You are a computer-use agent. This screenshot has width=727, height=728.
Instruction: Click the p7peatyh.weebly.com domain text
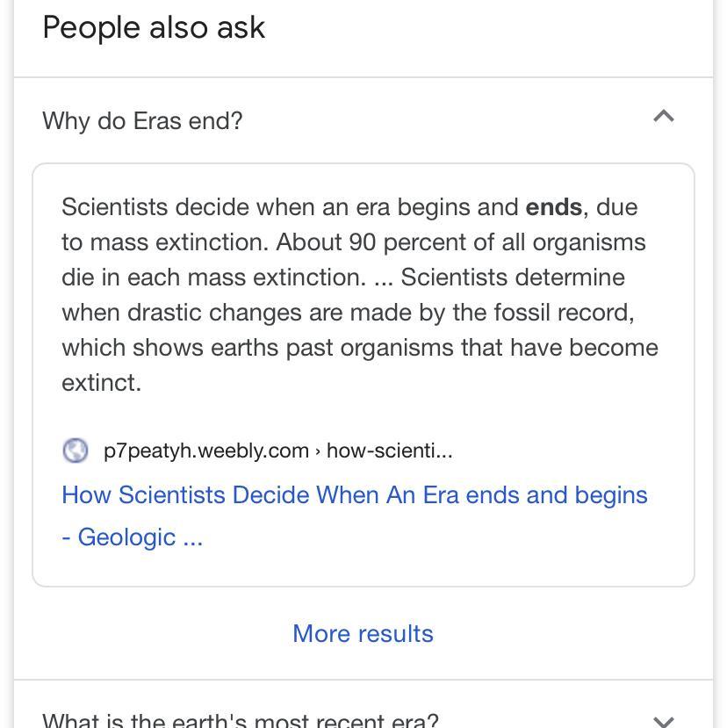[x=205, y=450]
